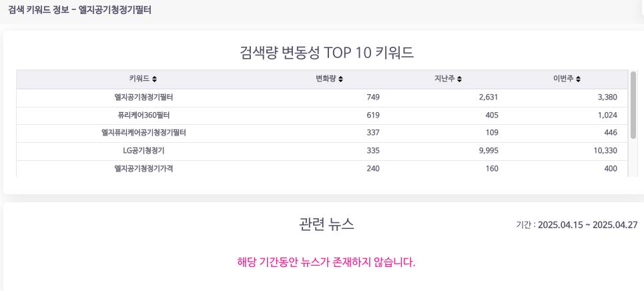644x291 pixels.
Task: Select the 엘지공기청정기필터 keyword row
Action: point(143,97)
